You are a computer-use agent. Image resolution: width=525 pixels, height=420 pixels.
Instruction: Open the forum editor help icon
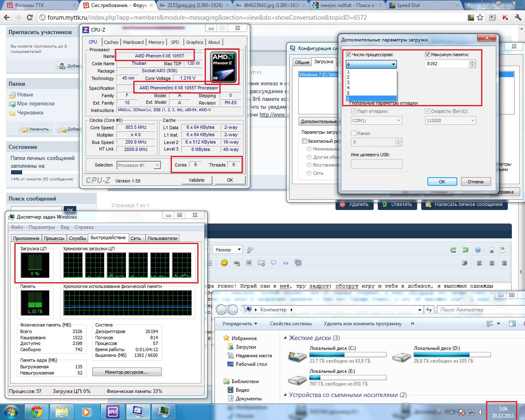(x=478, y=250)
